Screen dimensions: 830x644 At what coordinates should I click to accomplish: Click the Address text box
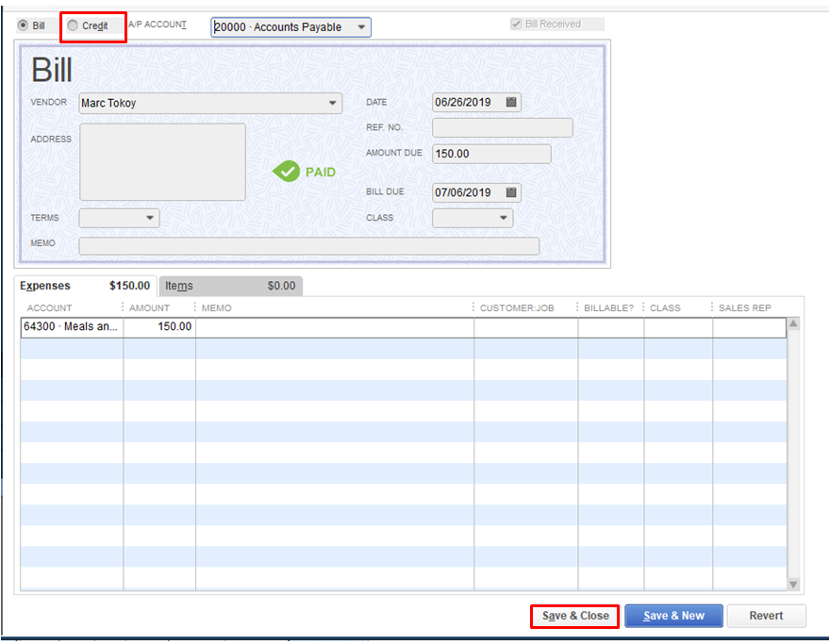[x=162, y=162]
